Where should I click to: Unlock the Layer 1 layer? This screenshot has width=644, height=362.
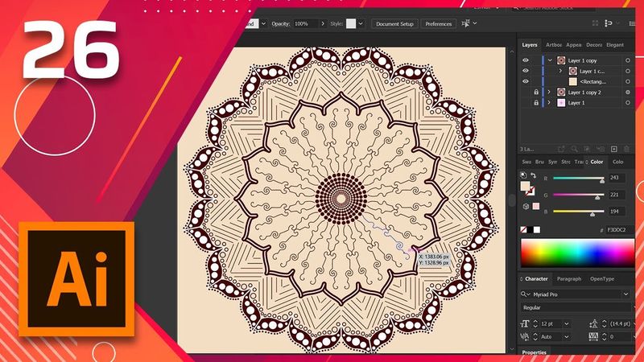click(536, 103)
